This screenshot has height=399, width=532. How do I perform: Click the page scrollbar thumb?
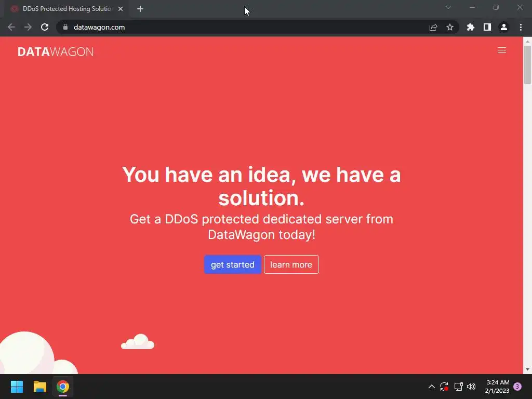pos(527,65)
